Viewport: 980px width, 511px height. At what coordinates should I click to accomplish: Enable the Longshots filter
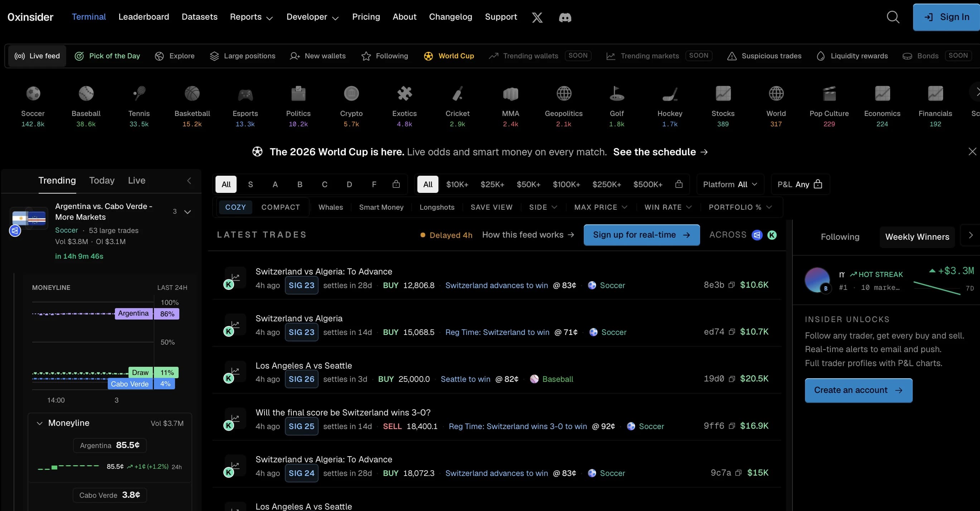click(x=437, y=207)
